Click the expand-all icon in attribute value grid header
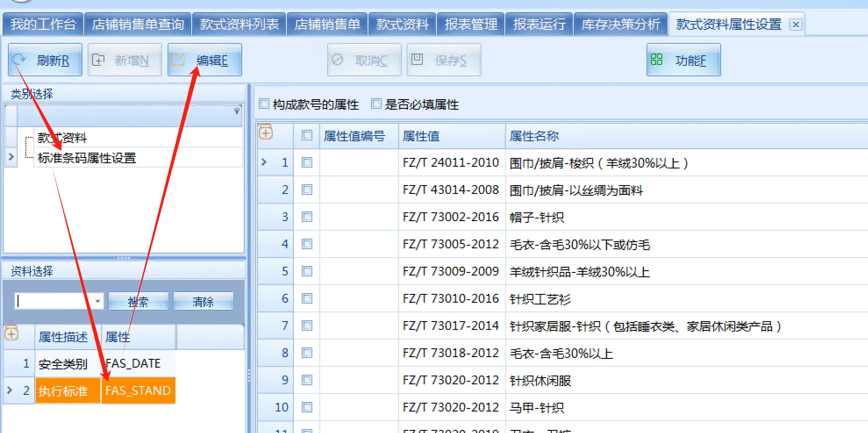The height and width of the screenshot is (433, 868). (x=266, y=132)
